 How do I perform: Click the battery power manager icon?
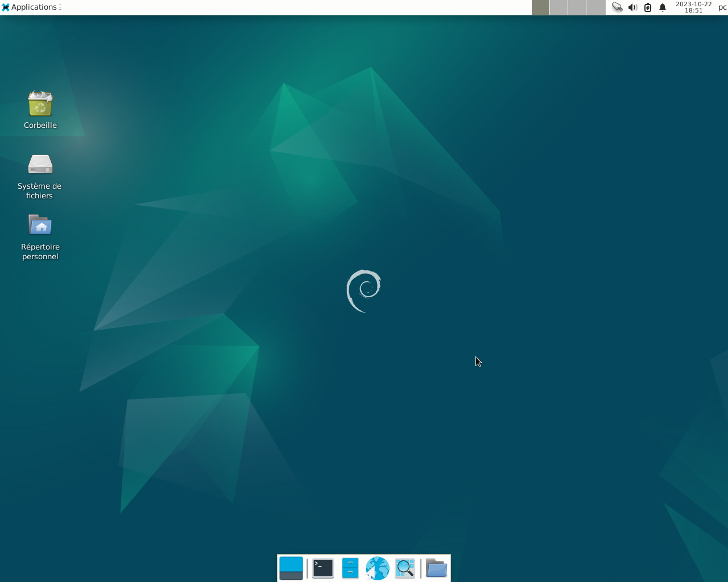(x=648, y=7)
